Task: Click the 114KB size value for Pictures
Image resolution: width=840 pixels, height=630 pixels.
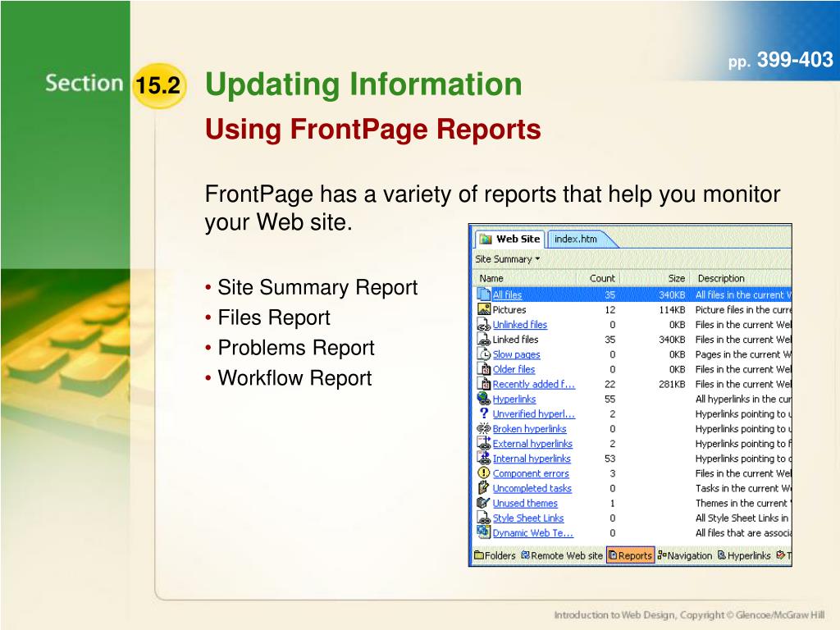Action: (x=672, y=309)
